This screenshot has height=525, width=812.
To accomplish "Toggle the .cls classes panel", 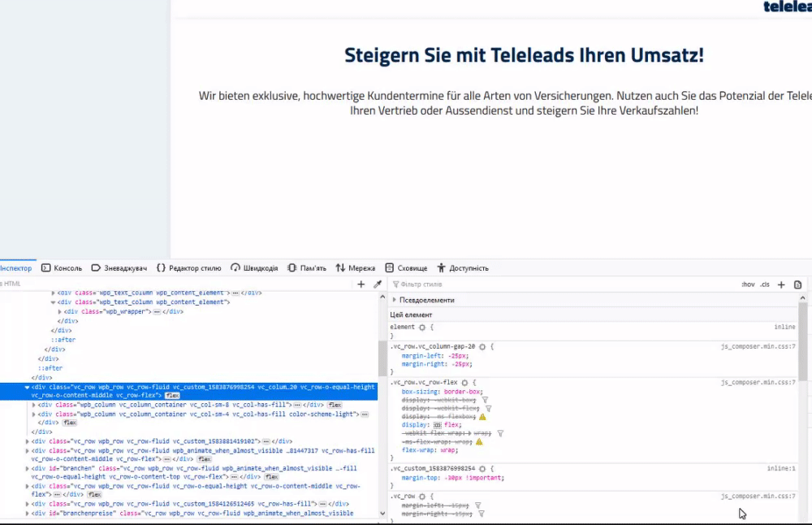I will pos(765,284).
